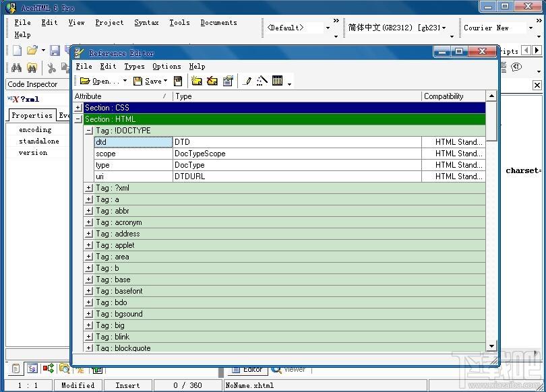This screenshot has height=392, width=546.
Task: Open the dropdown arrow next to Save
Action: (165, 81)
